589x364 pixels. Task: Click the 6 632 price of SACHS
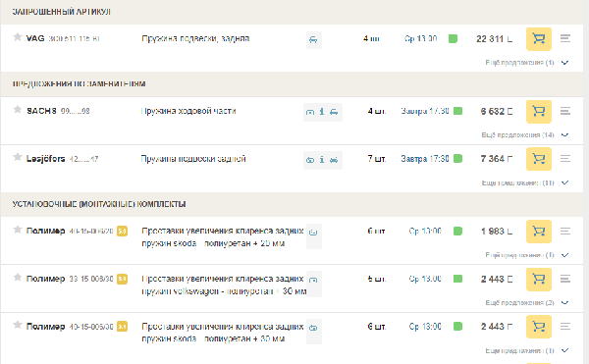coord(497,112)
